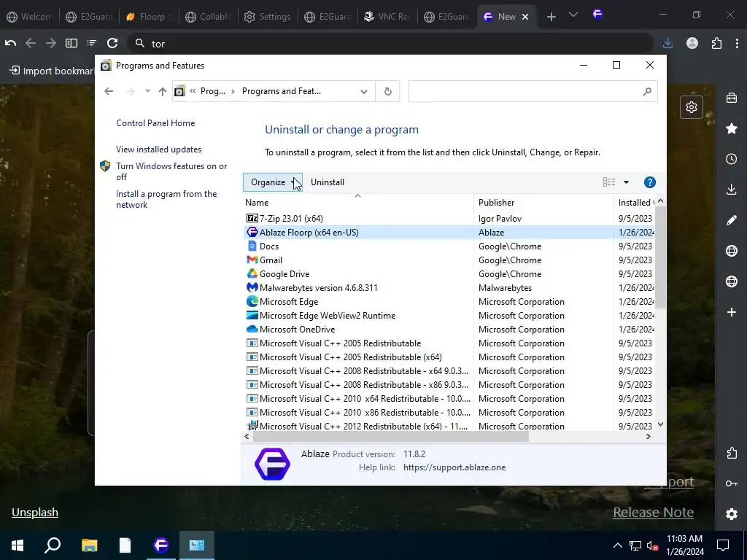This screenshot has height=560, width=747.
Task: Open the first globe web panel
Action: click(732, 251)
